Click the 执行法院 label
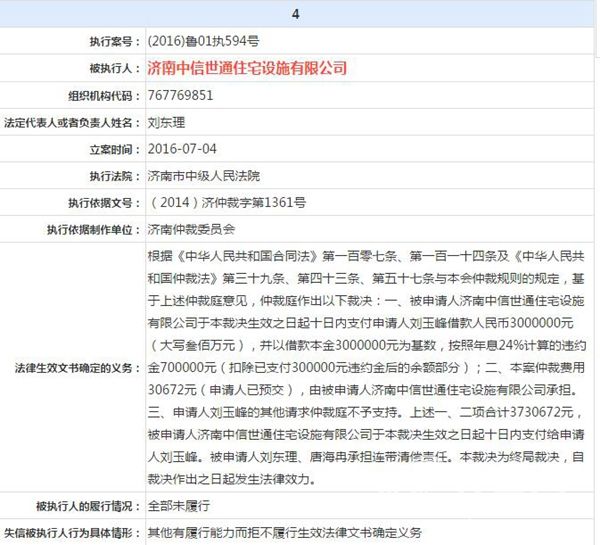600x545 pixels. [110, 176]
